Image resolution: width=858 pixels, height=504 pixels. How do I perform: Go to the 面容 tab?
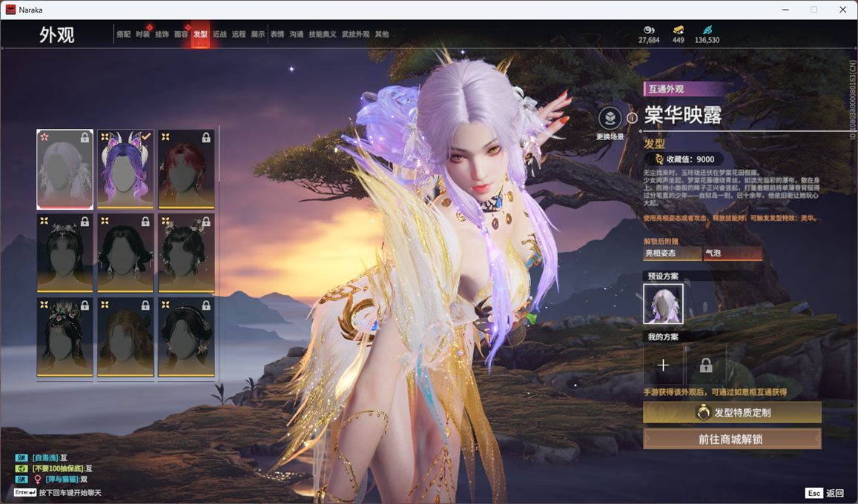point(181,34)
